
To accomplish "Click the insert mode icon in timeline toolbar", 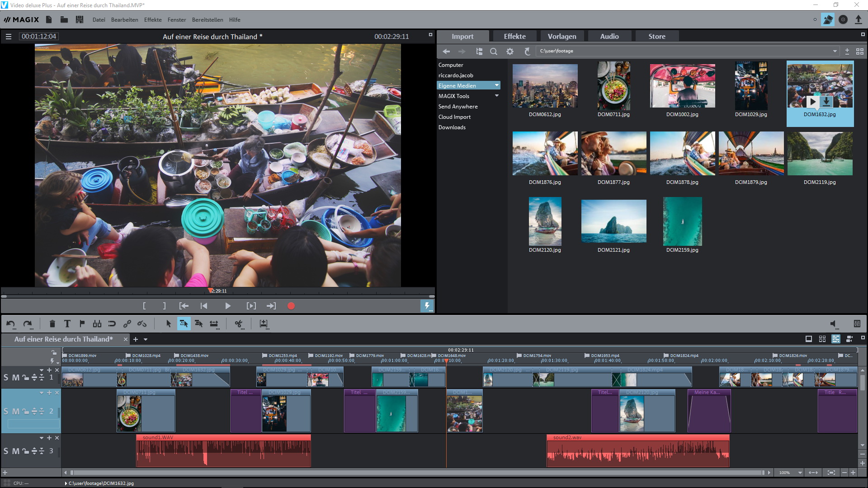I will pyautogui.click(x=264, y=324).
